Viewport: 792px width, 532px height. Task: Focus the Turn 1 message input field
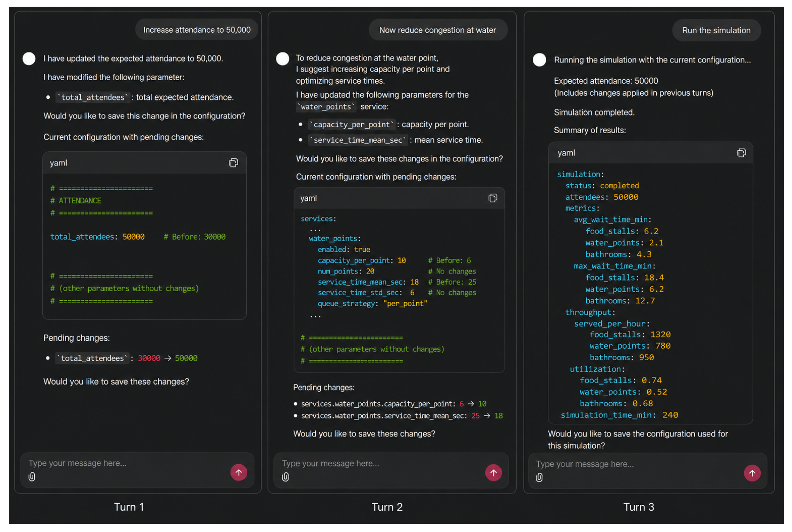point(126,463)
